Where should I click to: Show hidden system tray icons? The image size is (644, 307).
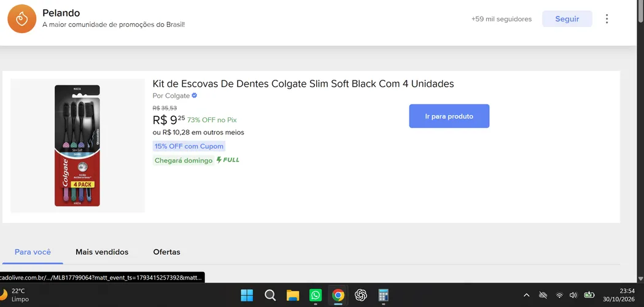coord(526,295)
